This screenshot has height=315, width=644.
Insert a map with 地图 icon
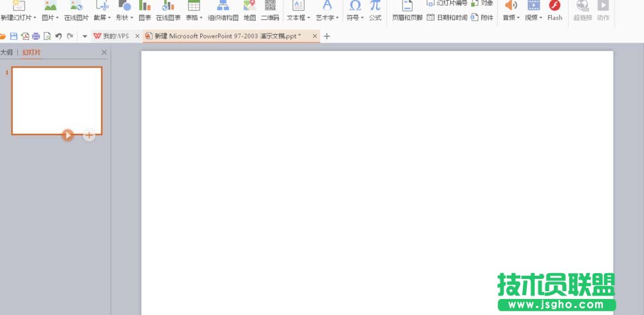pyautogui.click(x=249, y=10)
